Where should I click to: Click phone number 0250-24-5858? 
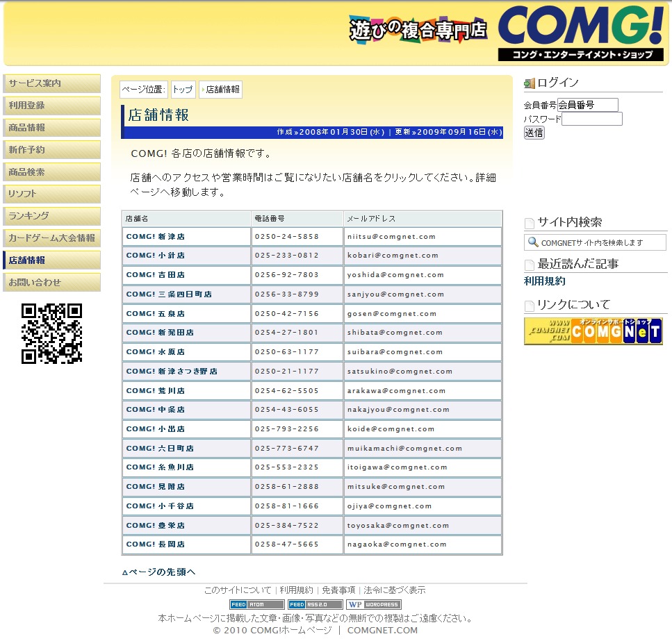[x=287, y=237]
